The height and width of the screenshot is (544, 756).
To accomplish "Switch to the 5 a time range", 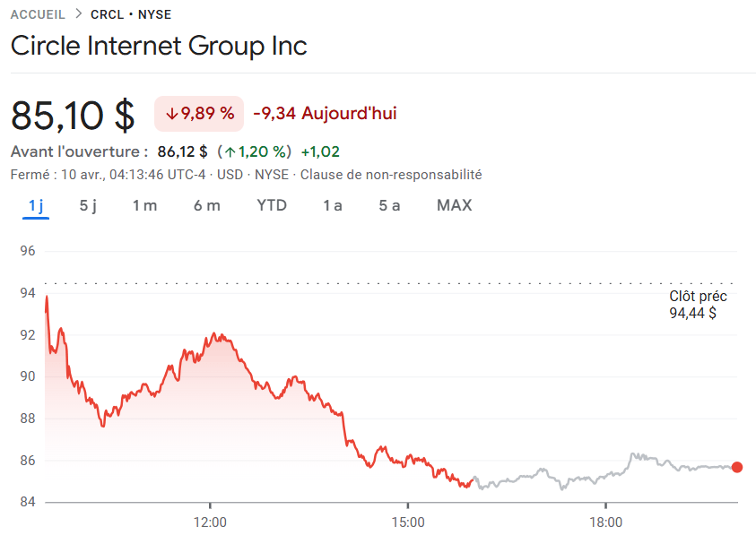I will pyautogui.click(x=389, y=205).
